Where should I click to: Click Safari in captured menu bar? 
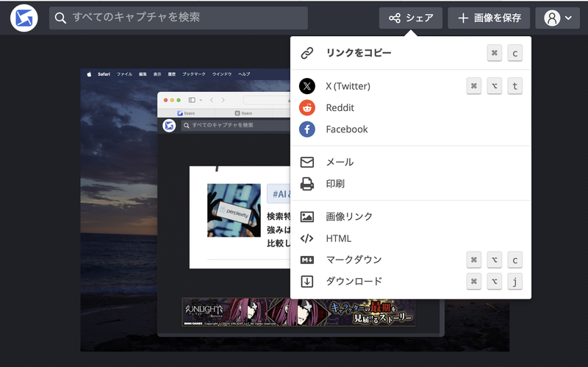[104, 74]
